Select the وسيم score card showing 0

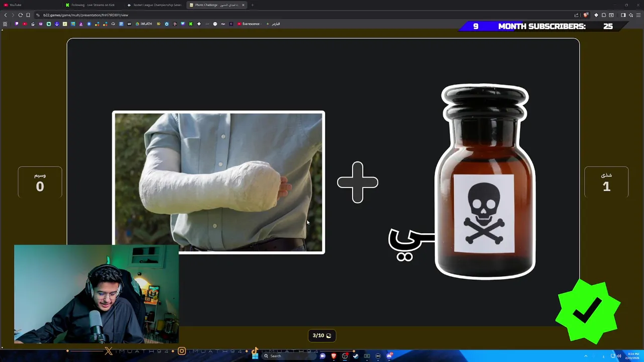click(x=40, y=182)
